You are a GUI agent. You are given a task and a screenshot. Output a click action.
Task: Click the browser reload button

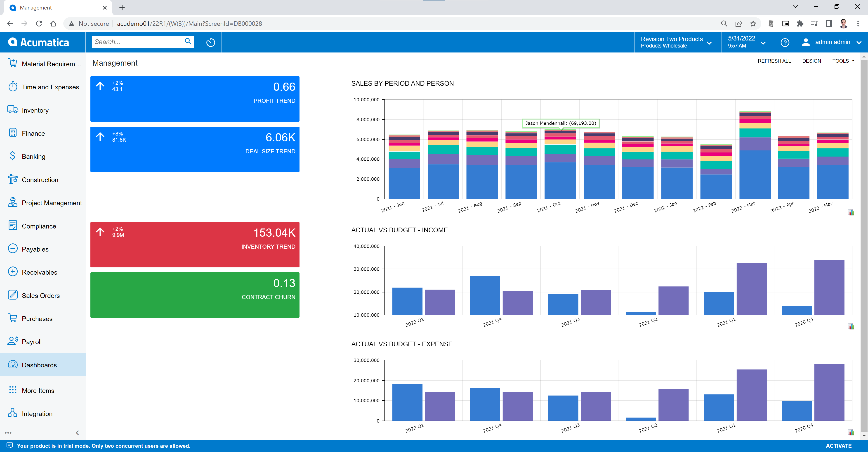tap(39, 24)
